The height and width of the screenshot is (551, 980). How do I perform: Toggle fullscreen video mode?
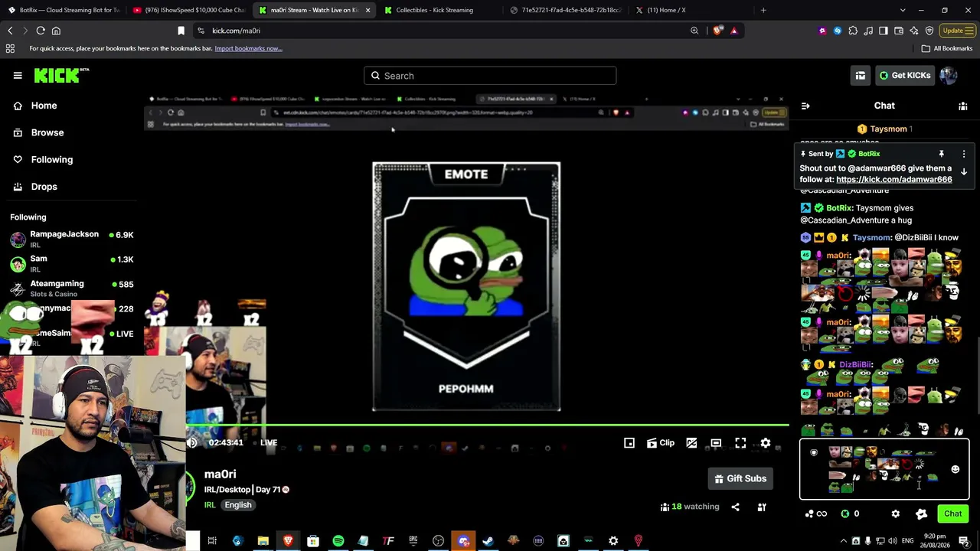coord(740,442)
